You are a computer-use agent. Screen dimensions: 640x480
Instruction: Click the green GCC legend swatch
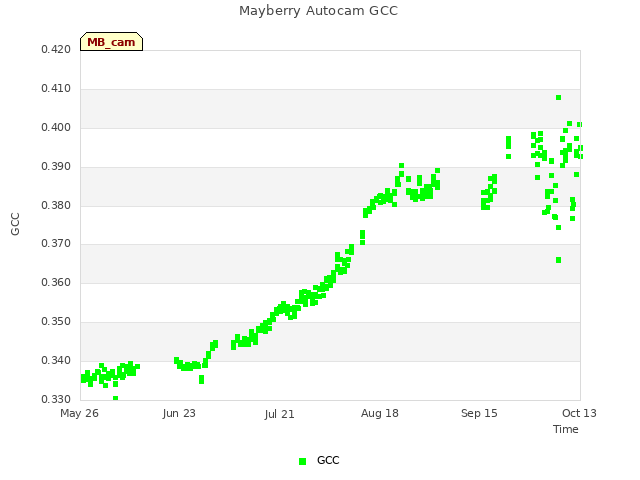coord(302,461)
